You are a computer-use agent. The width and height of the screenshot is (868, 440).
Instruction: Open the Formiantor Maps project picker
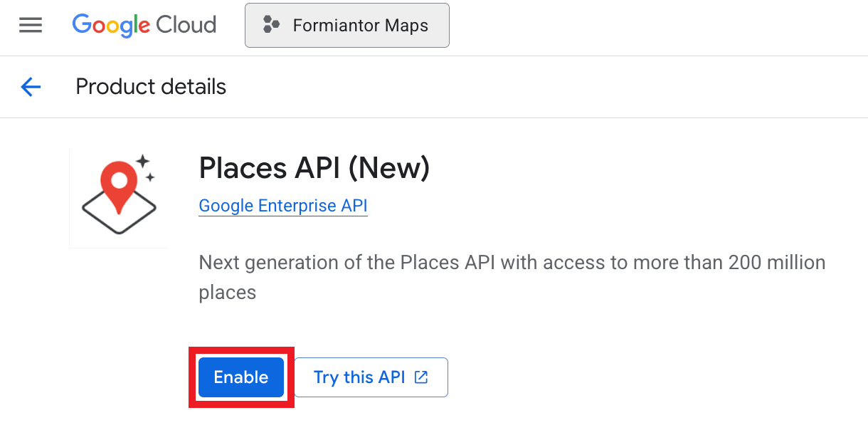[x=347, y=26]
